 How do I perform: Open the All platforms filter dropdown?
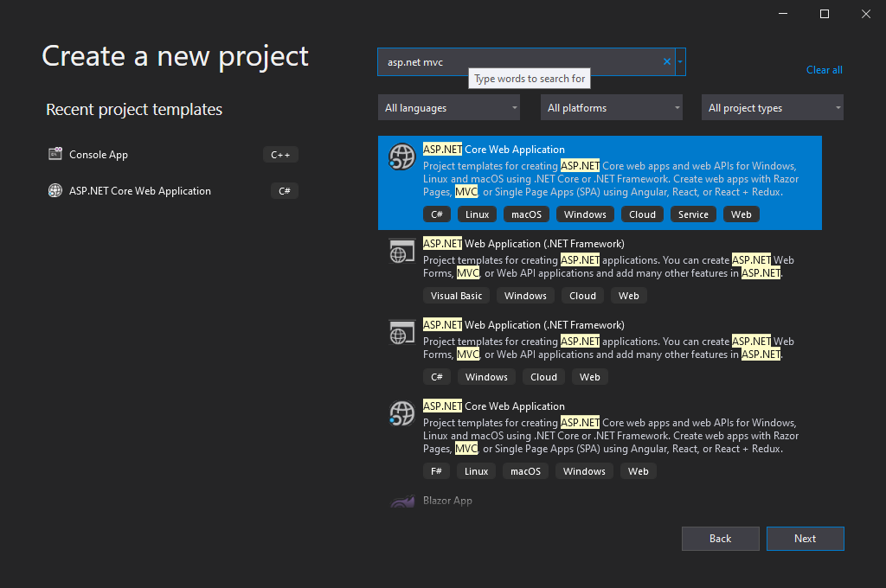click(x=612, y=107)
